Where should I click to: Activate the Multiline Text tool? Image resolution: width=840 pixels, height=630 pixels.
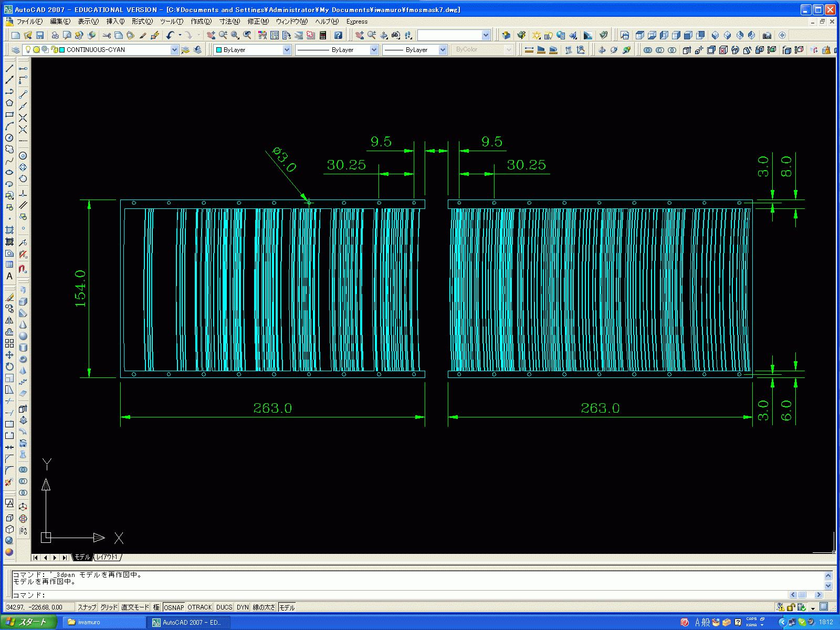coord(9,276)
